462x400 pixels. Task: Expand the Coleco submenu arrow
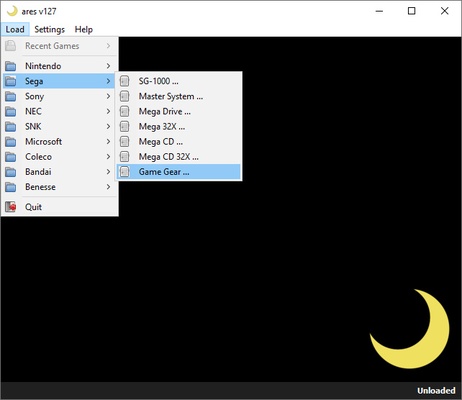(108, 157)
